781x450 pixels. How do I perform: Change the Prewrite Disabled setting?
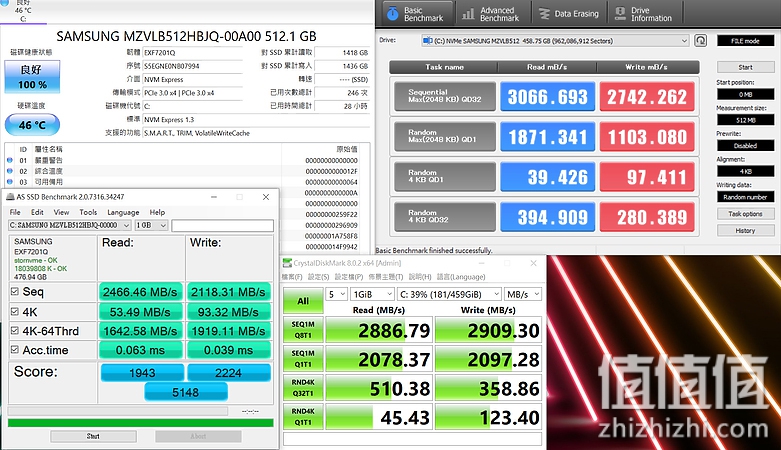pyautogui.click(x=745, y=146)
